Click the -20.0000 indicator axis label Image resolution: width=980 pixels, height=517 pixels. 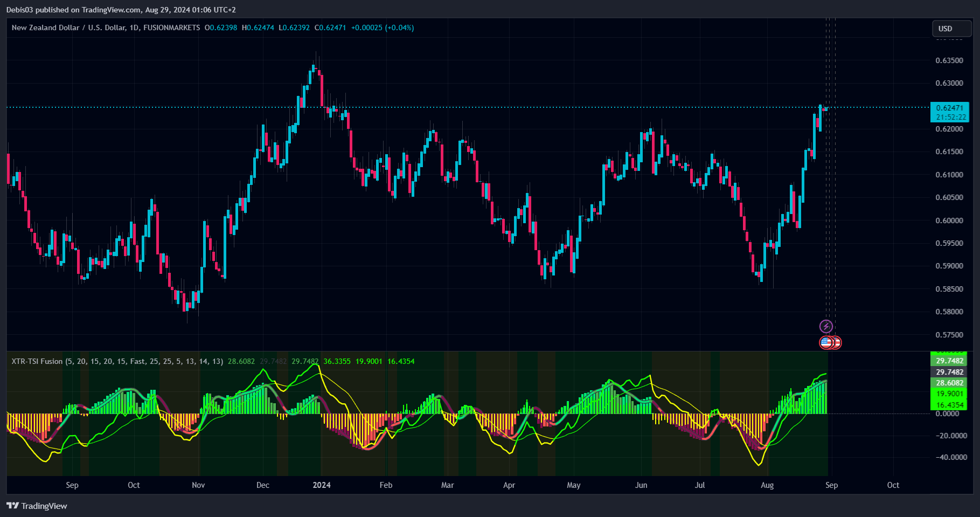(951, 436)
